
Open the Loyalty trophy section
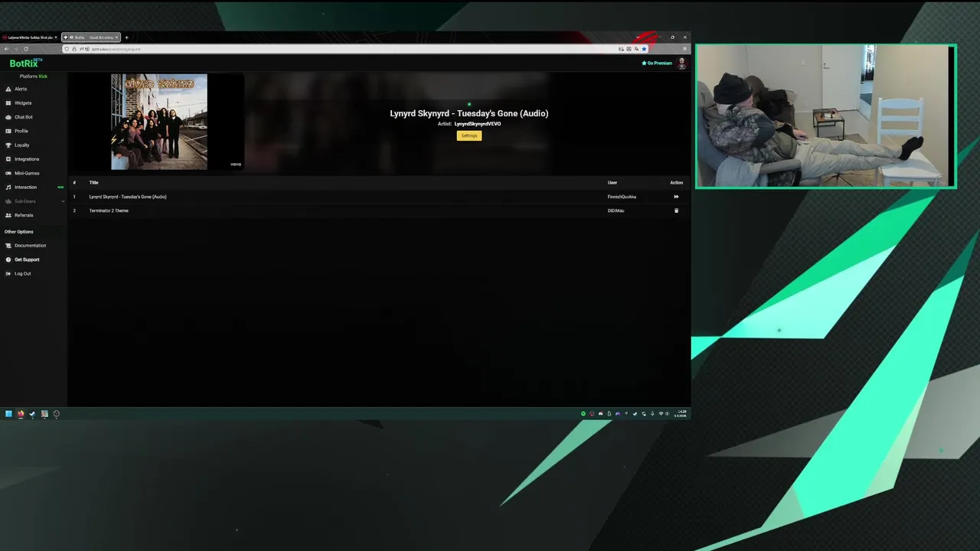(21, 145)
